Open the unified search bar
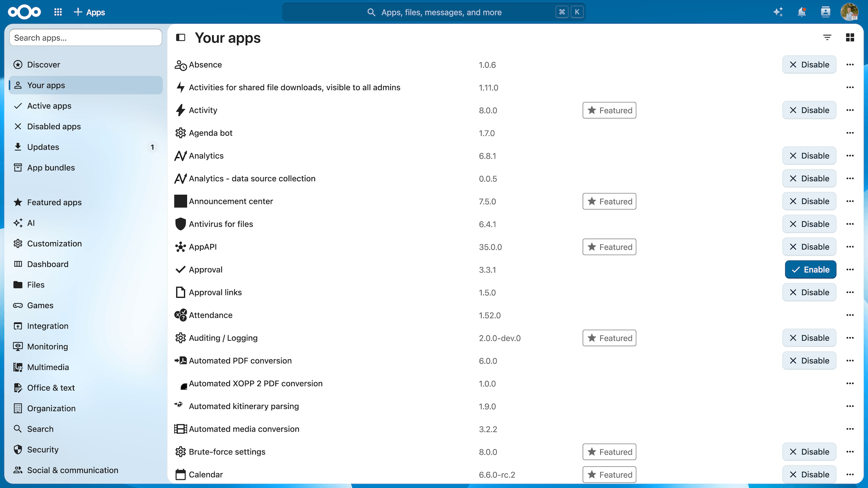 click(x=434, y=12)
